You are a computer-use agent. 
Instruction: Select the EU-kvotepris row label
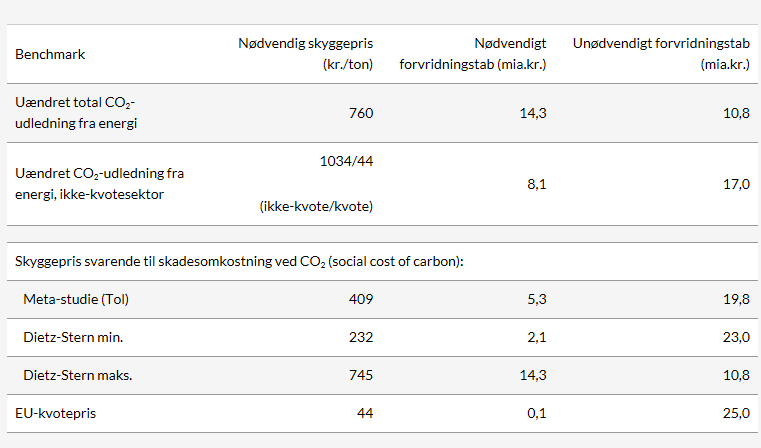coord(55,413)
